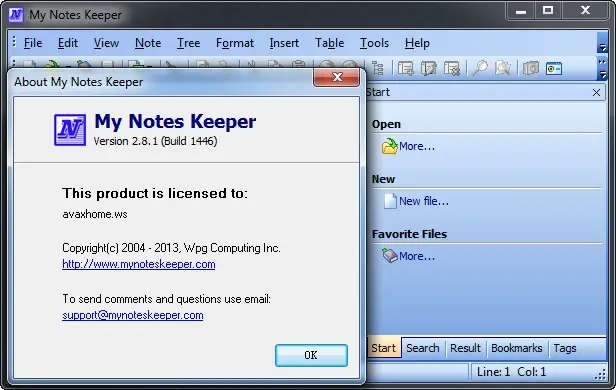The image size is (616, 390).
Task: Close the Start panel with its X
Action: 596,92
